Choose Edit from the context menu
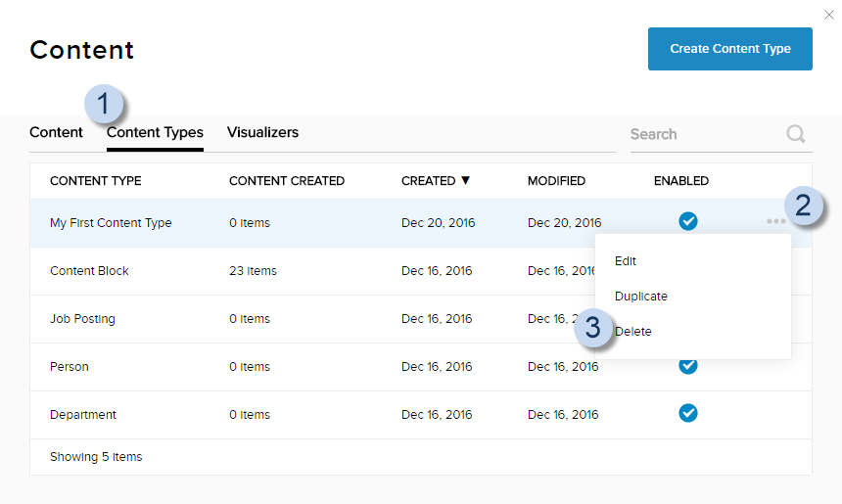Image resolution: width=842 pixels, height=504 pixels. (626, 261)
